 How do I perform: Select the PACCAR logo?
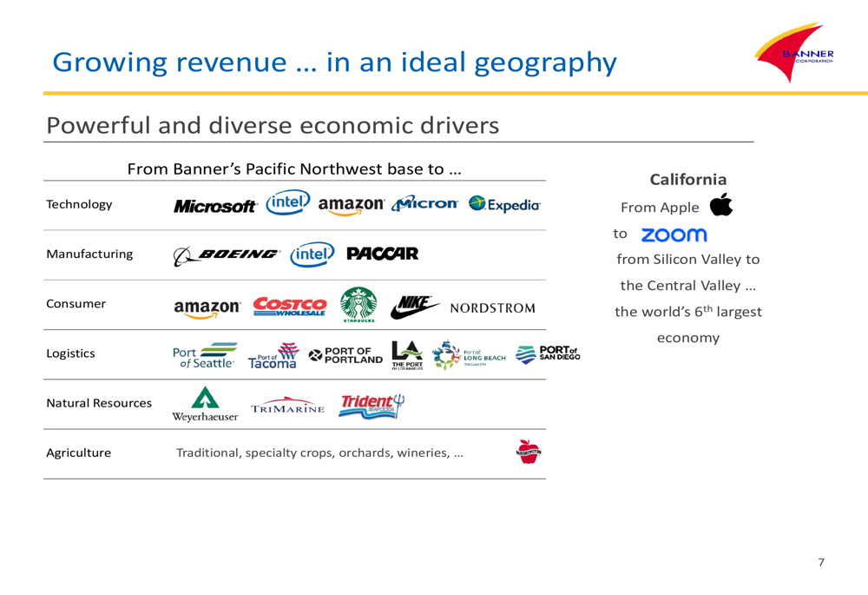click(x=382, y=255)
